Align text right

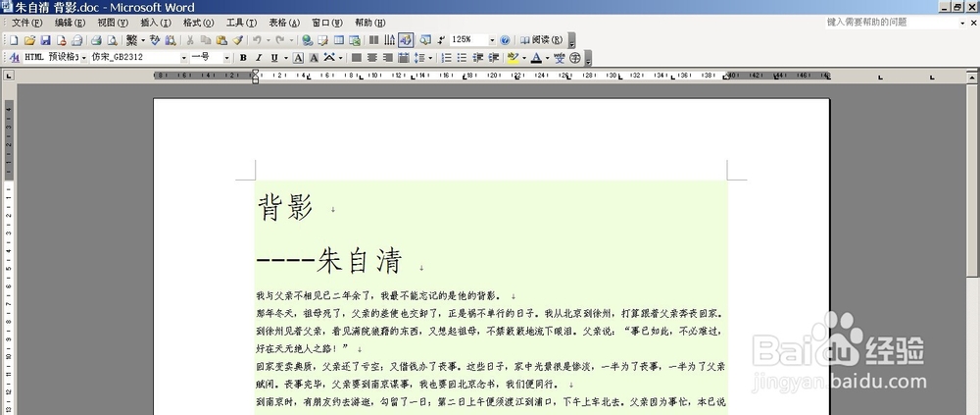[x=387, y=58]
